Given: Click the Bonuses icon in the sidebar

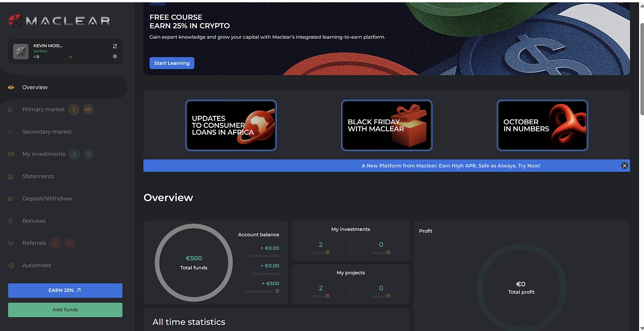Looking at the screenshot, I should click(x=11, y=221).
